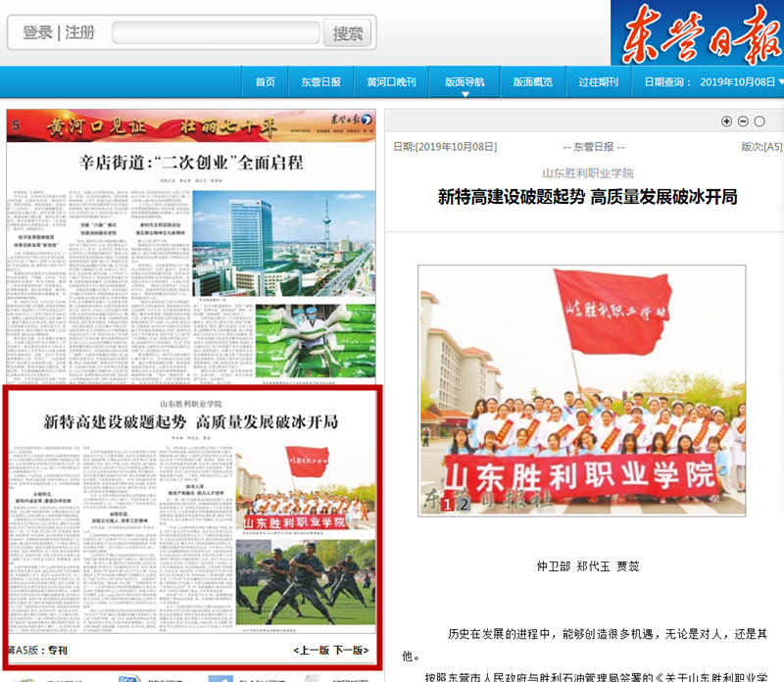This screenshot has height=682, width=784.
Task: Click the 日期:[2019年10月08日] text
Action: click(445, 147)
